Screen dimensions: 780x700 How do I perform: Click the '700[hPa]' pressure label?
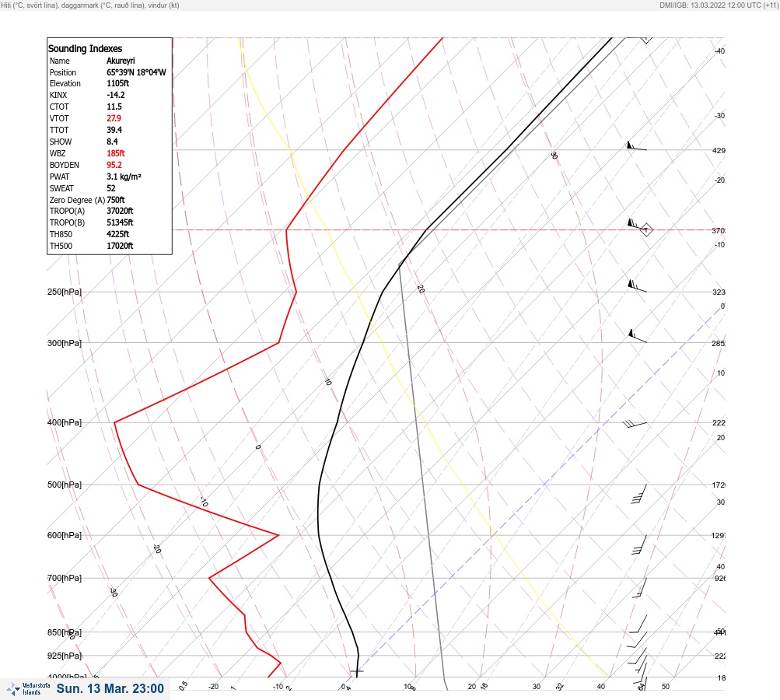[x=65, y=578]
